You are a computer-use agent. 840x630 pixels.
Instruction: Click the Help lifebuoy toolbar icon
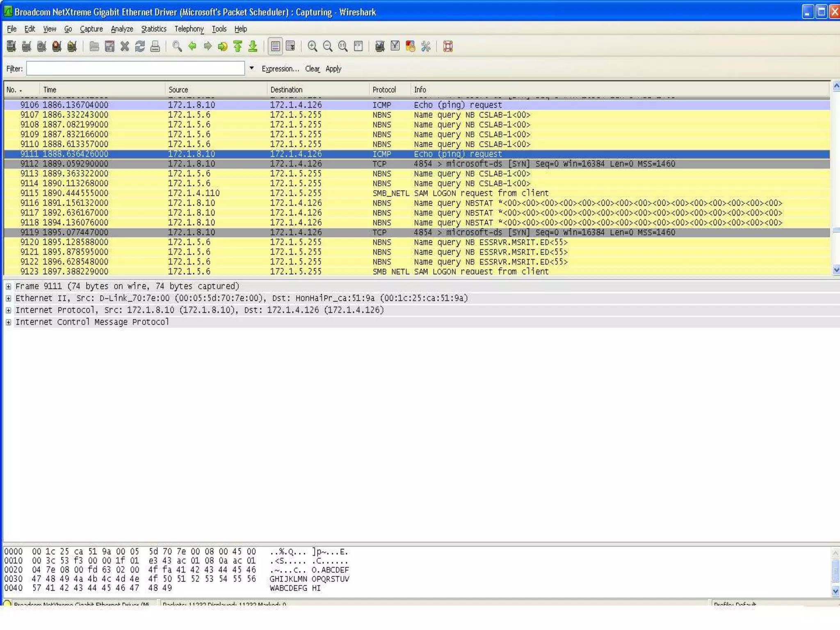pyautogui.click(x=448, y=46)
